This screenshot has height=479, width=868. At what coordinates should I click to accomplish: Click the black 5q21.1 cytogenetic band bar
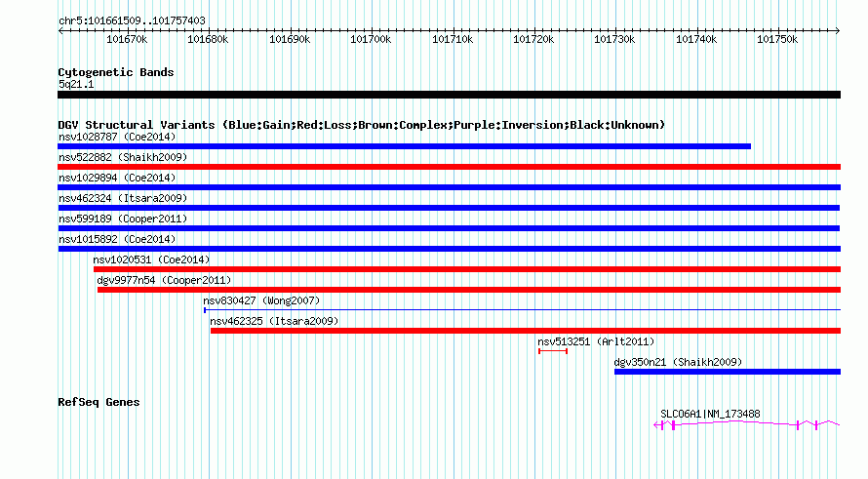pos(449,95)
